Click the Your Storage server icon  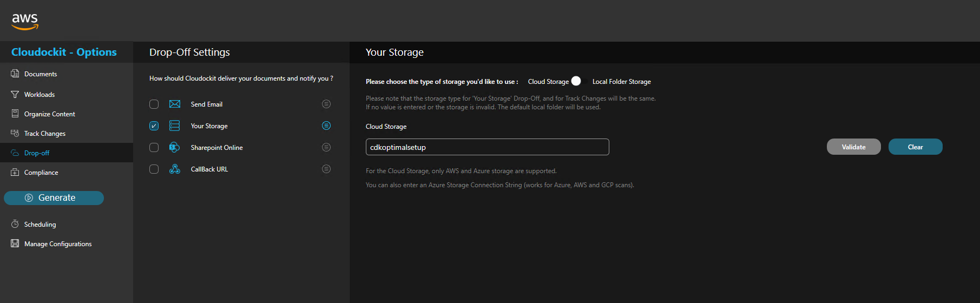(x=175, y=126)
